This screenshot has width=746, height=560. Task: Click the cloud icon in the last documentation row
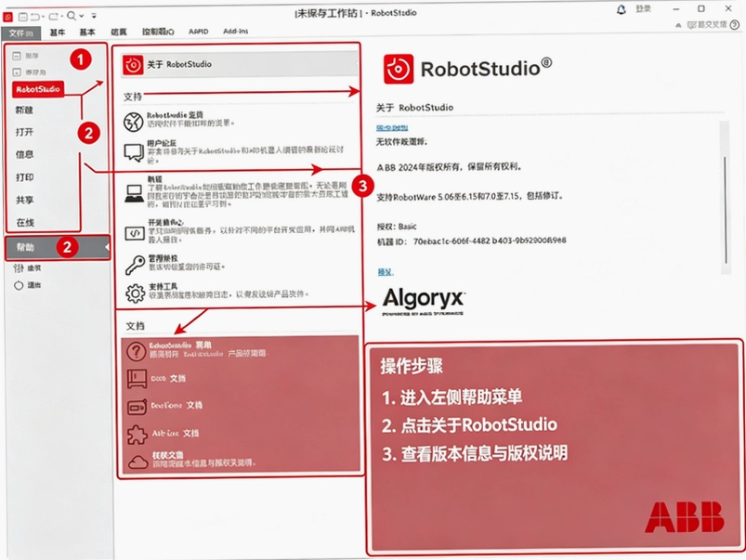coord(138,462)
